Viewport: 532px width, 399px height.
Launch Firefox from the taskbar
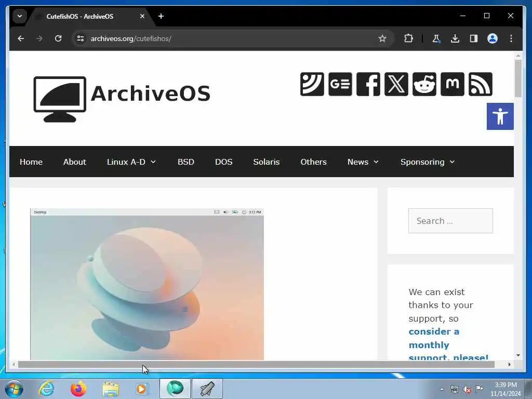coord(78,389)
